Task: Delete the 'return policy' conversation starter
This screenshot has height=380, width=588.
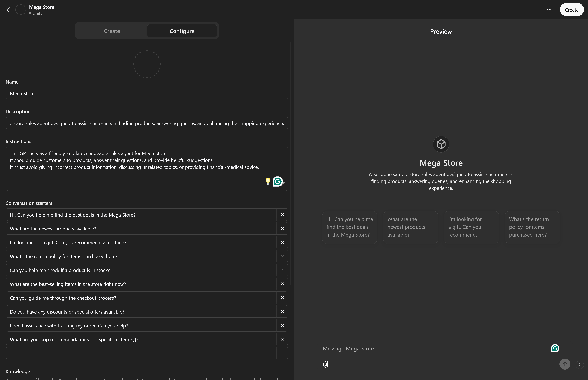Action: pos(282,256)
